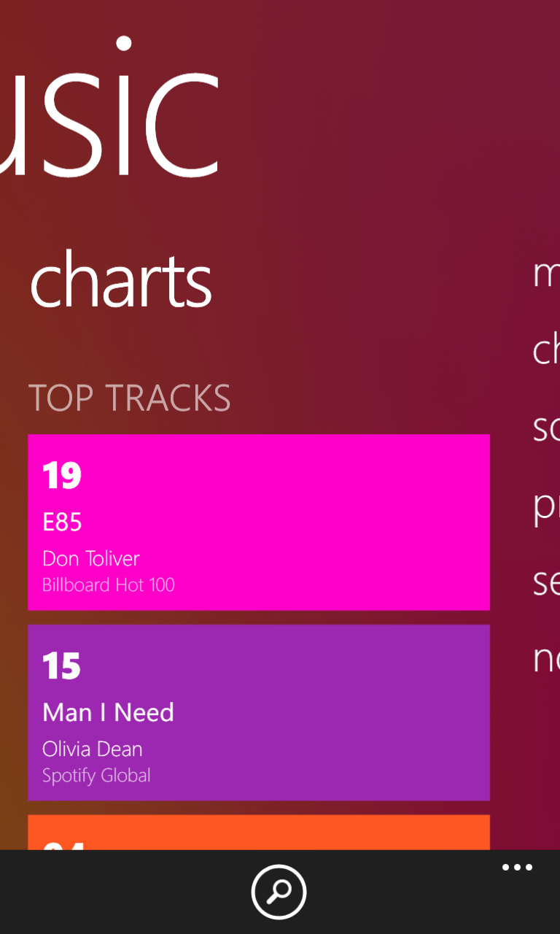Viewport: 560px width, 934px height.
Task: Tap the search magnifier icon
Action: point(279,892)
